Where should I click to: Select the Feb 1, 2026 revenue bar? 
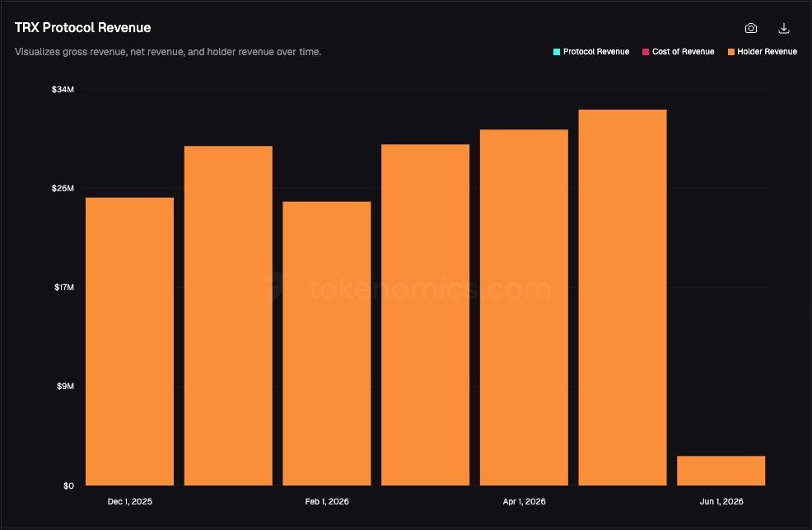click(327, 344)
